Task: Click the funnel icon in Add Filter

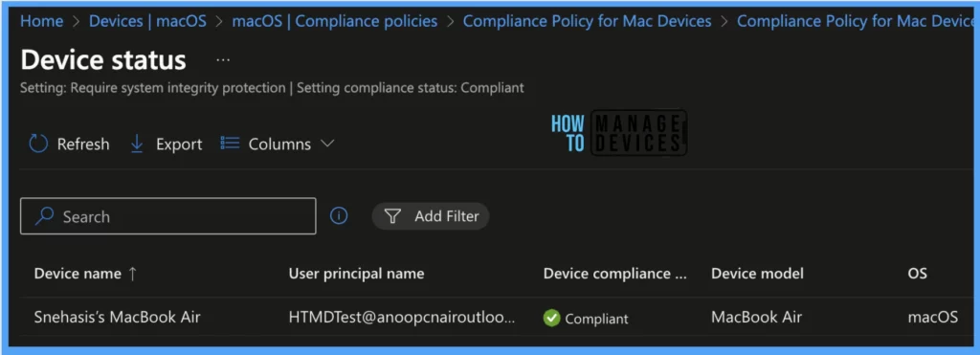Action: click(392, 216)
